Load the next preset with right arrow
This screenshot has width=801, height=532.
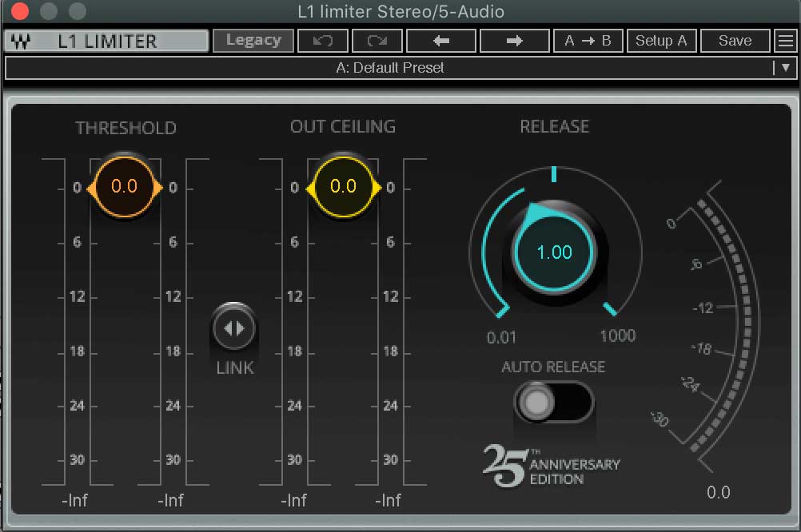[x=515, y=40]
